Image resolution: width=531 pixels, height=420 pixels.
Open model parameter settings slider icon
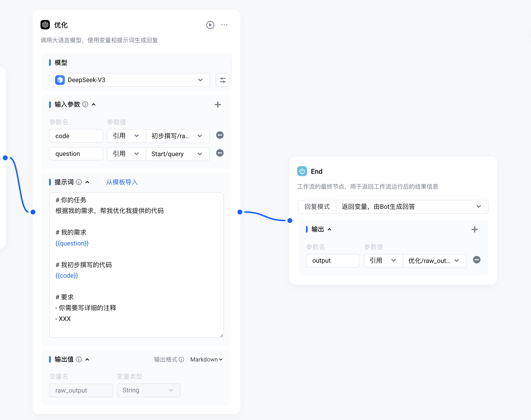pos(223,80)
